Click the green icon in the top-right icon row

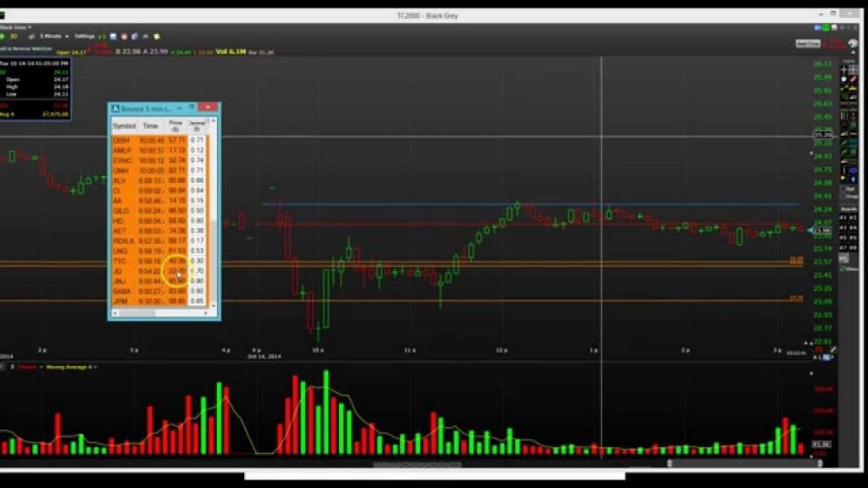(x=826, y=27)
